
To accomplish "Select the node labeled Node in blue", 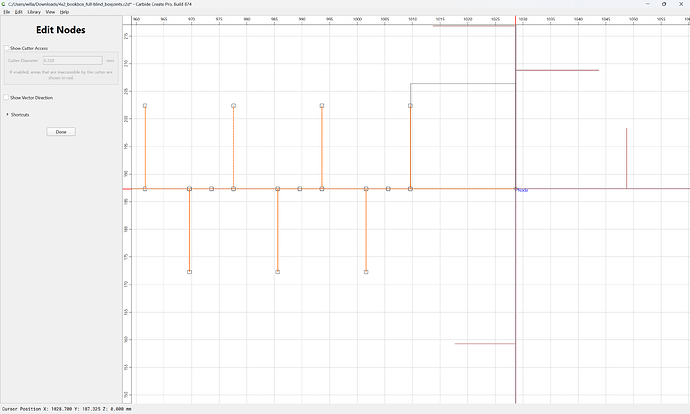I will [516, 189].
